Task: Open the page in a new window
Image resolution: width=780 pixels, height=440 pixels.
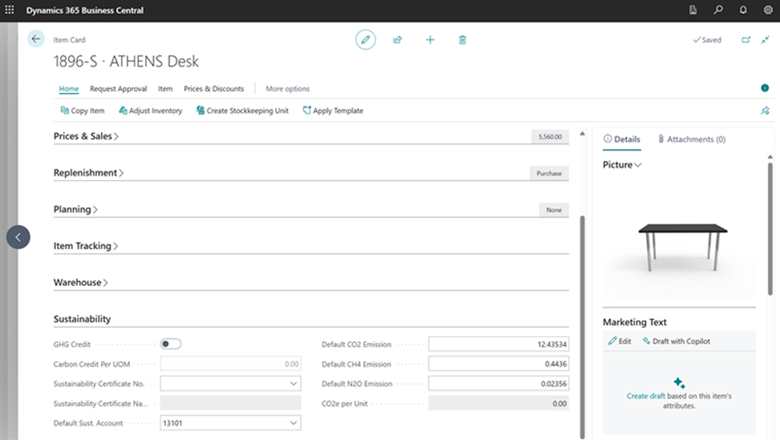Action: pyautogui.click(x=746, y=40)
